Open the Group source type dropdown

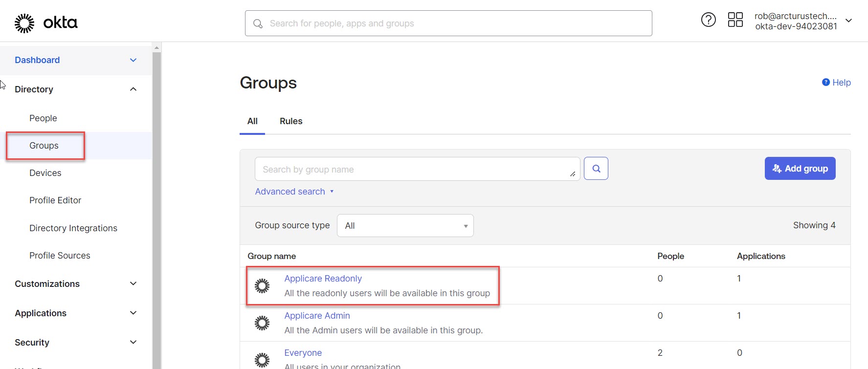[x=405, y=226]
